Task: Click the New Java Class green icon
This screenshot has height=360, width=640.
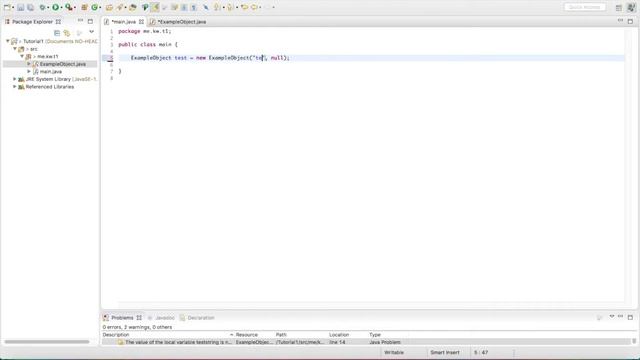Action: [95, 7]
